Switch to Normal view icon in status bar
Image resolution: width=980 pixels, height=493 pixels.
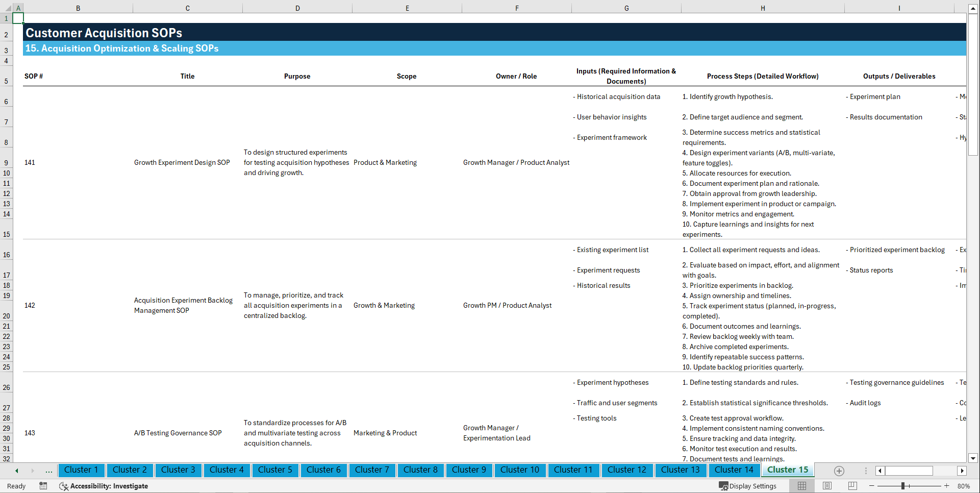801,486
